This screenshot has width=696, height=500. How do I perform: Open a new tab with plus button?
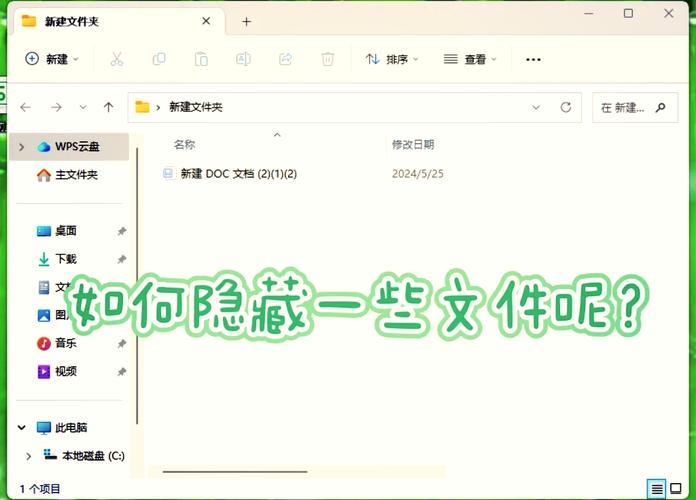pos(247,21)
